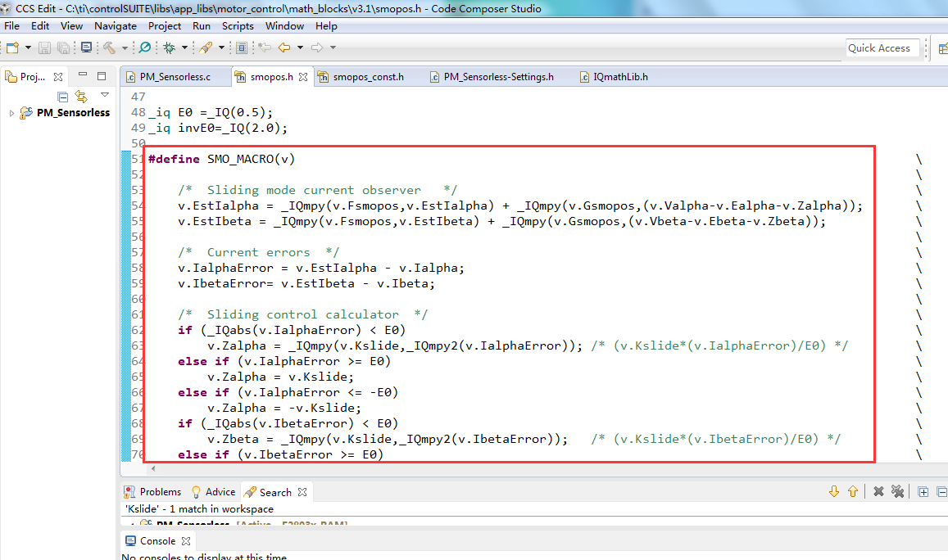Open the Project Explorer view menu arrow

[x=104, y=95]
